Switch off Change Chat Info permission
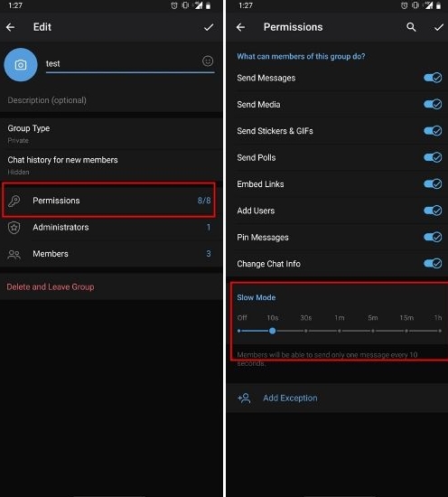The image size is (448, 497). tap(433, 263)
